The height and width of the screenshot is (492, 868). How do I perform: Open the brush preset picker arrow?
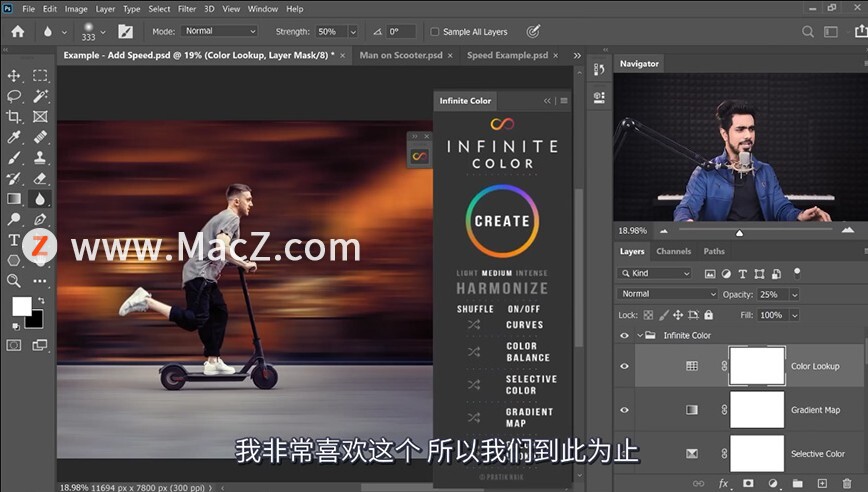point(103,32)
